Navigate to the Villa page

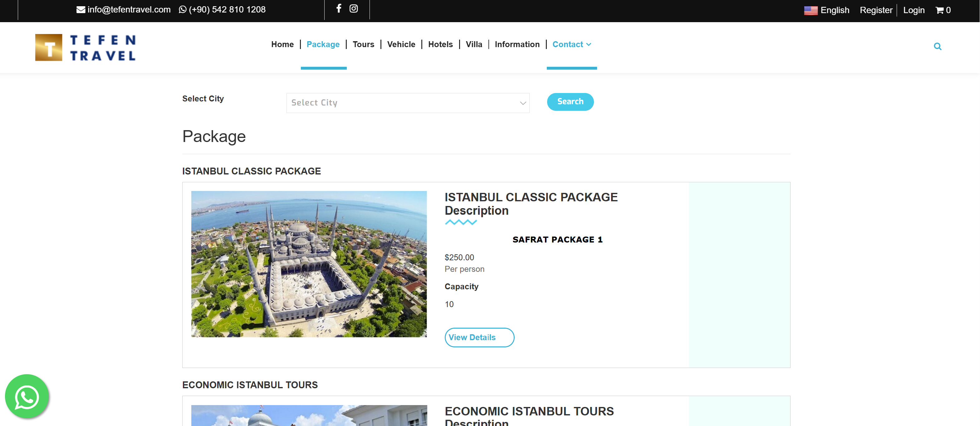click(x=474, y=45)
